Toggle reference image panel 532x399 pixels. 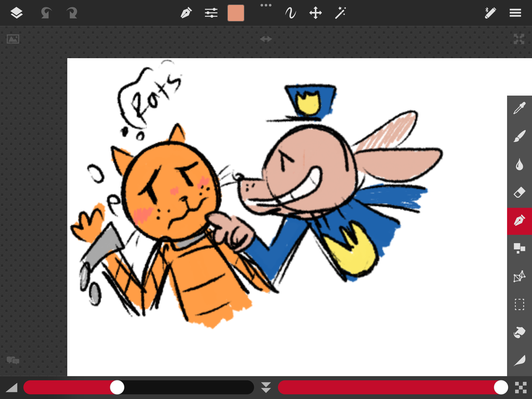(x=13, y=39)
